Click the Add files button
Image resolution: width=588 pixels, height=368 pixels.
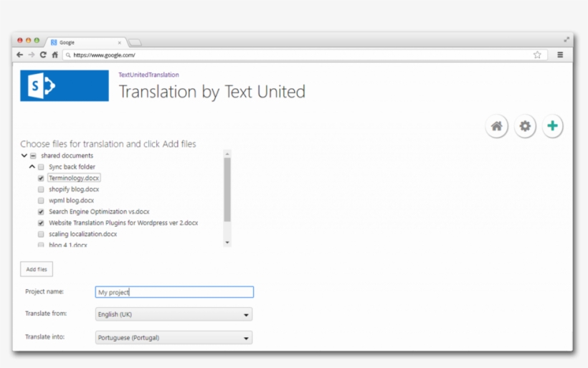point(37,269)
